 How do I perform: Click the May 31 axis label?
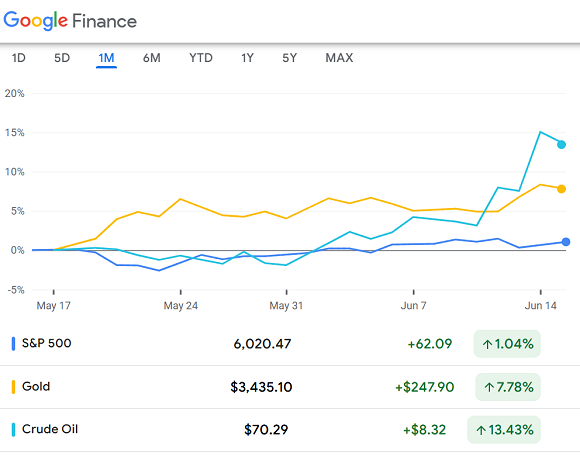(286, 305)
